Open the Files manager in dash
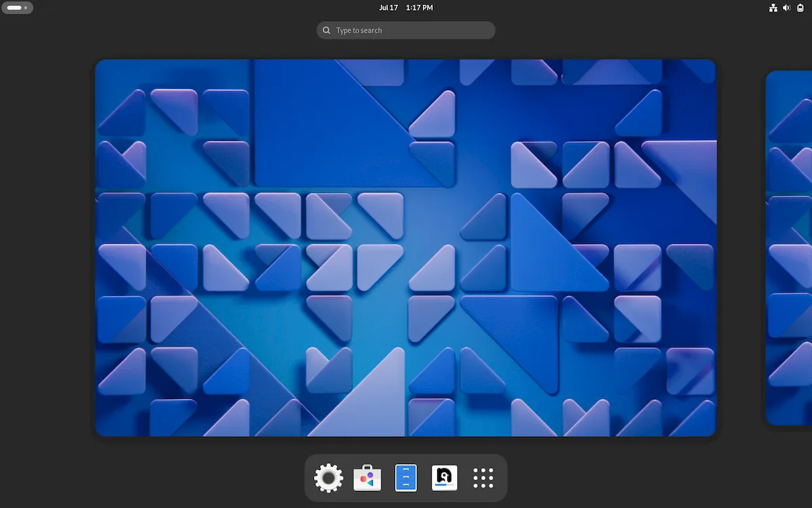 click(x=406, y=478)
